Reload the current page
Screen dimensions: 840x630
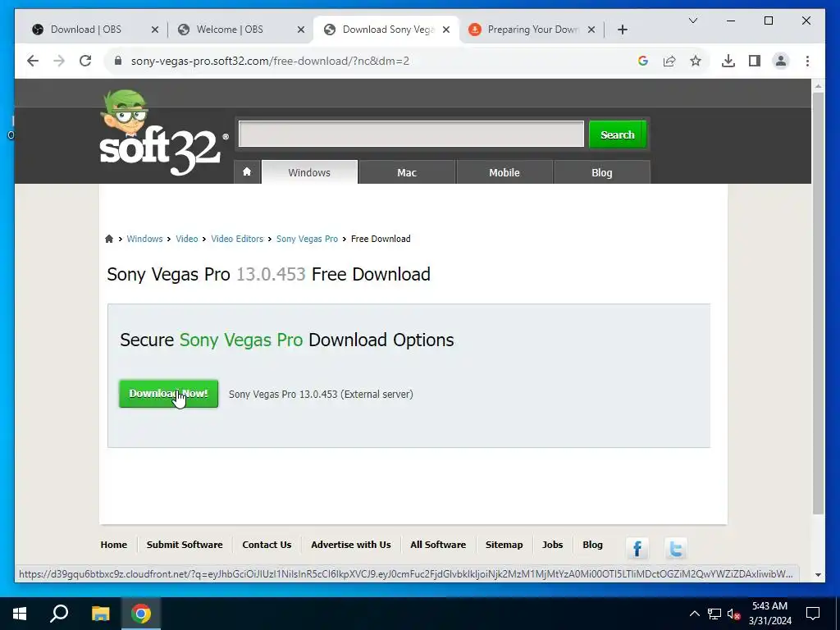85,61
